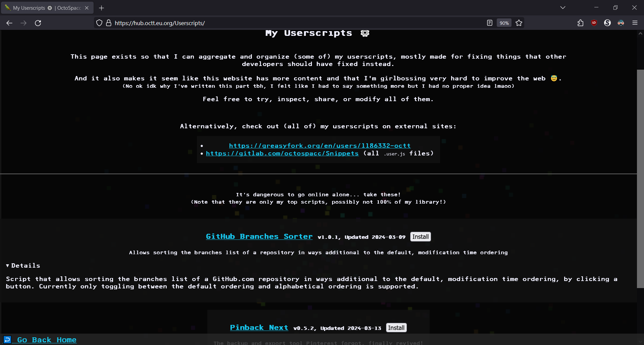
Task: View site security lock information
Action: pos(109,23)
